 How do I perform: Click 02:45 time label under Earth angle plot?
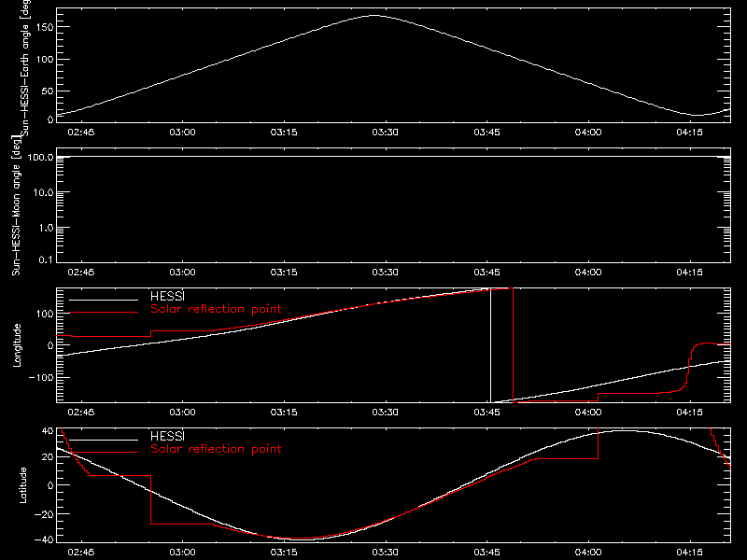click(81, 132)
